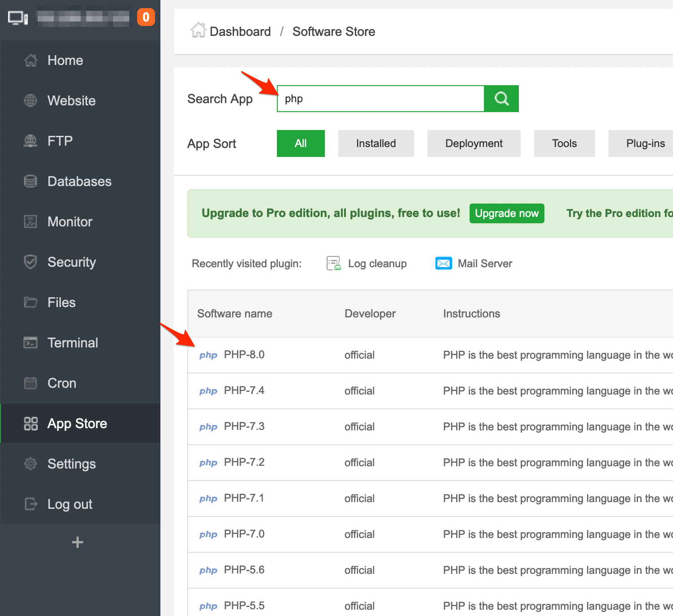Open Databases via the stacked-disks icon
This screenshot has width=673, height=616.
(x=30, y=181)
